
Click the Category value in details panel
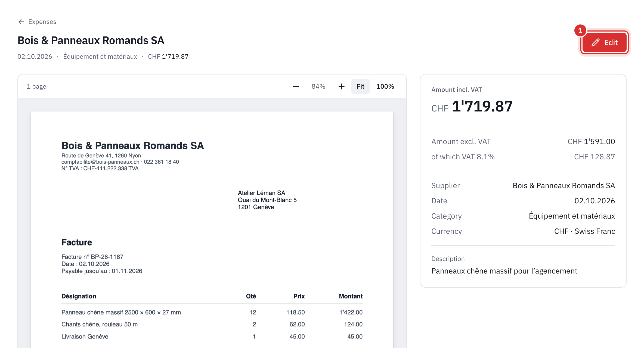[572, 216]
